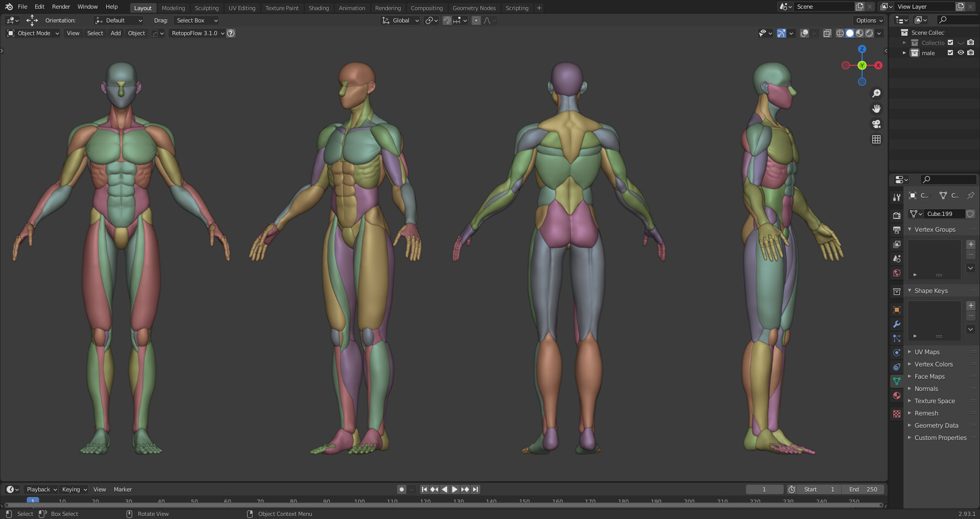Viewport: 980px width, 519px height.
Task: Open the Tool properties tab
Action: click(x=897, y=197)
